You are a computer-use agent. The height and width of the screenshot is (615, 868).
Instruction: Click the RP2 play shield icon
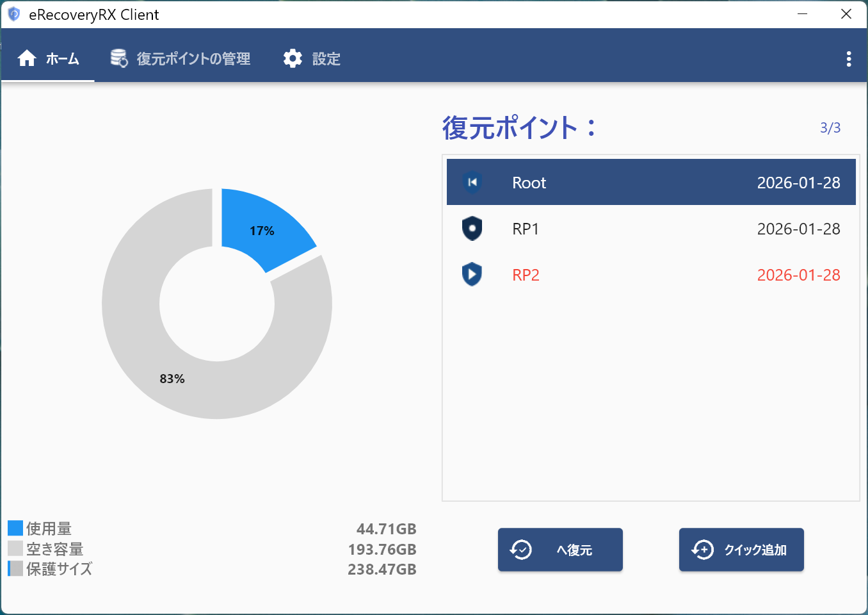pyautogui.click(x=472, y=275)
